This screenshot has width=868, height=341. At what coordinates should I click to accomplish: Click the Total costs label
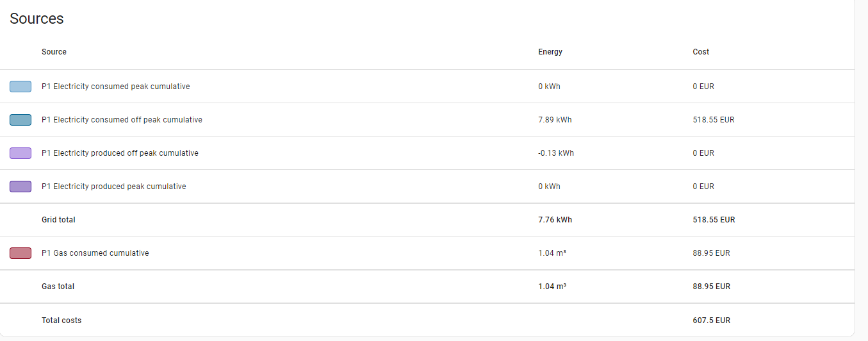(61, 320)
